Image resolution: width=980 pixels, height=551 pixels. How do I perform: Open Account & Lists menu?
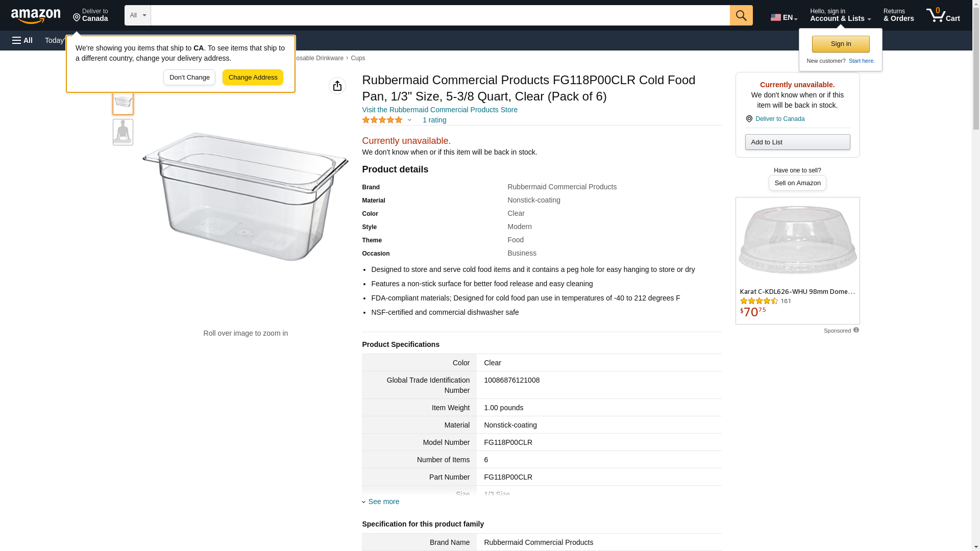[x=840, y=15]
